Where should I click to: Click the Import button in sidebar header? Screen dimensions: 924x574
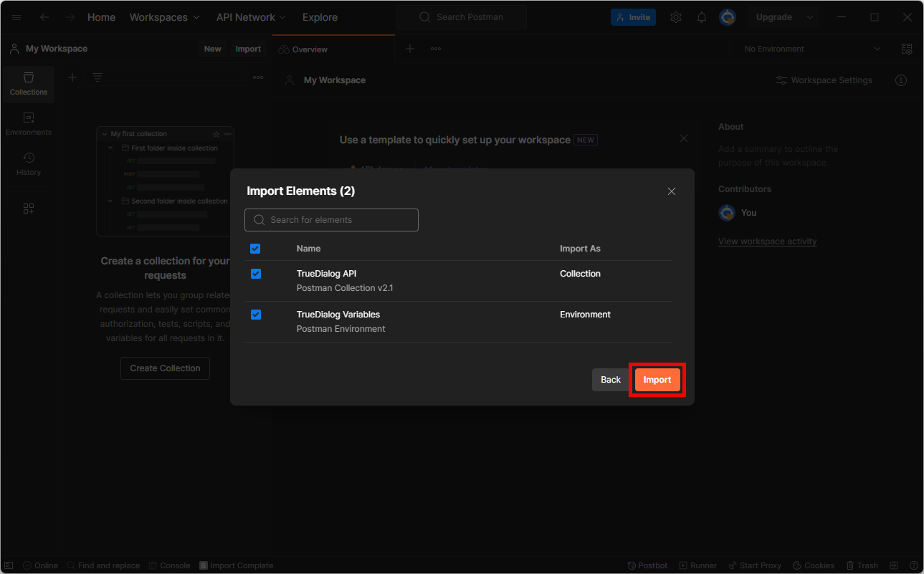click(x=248, y=49)
